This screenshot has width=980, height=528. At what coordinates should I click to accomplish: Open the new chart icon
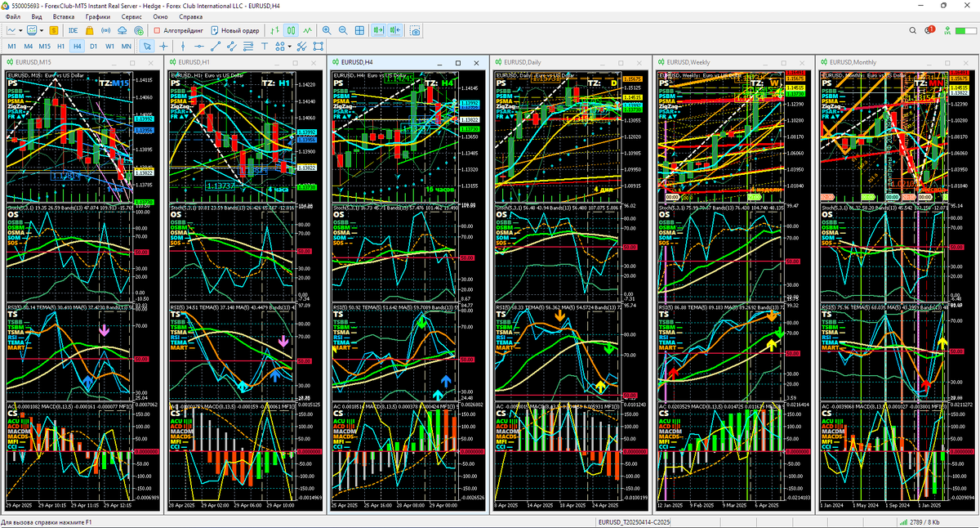[x=11, y=30]
